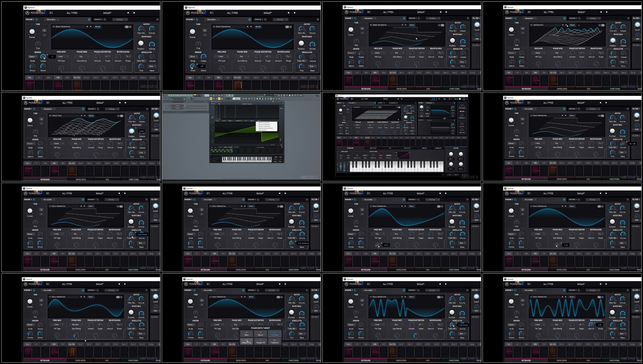The width and height of the screenshot is (643, 364).
Task: Toggle Filter 1 power in the Macros-panel Pigments frame
Action: 454,103
